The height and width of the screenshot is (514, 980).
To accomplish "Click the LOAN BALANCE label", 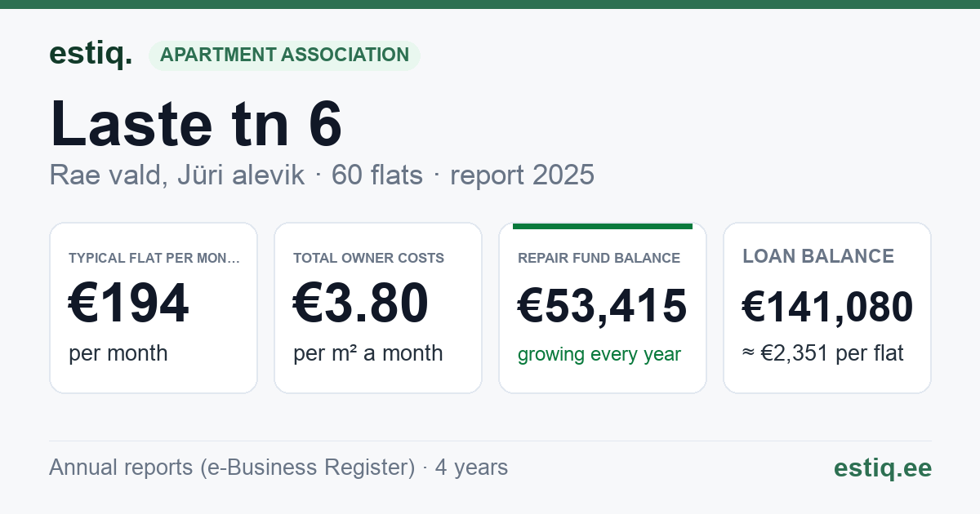I will (818, 256).
